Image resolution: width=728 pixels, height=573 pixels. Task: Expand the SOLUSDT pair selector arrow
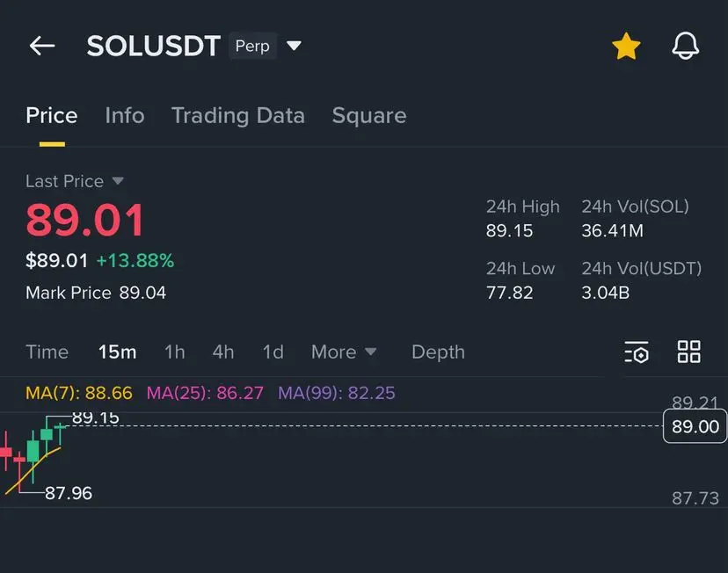[294, 46]
